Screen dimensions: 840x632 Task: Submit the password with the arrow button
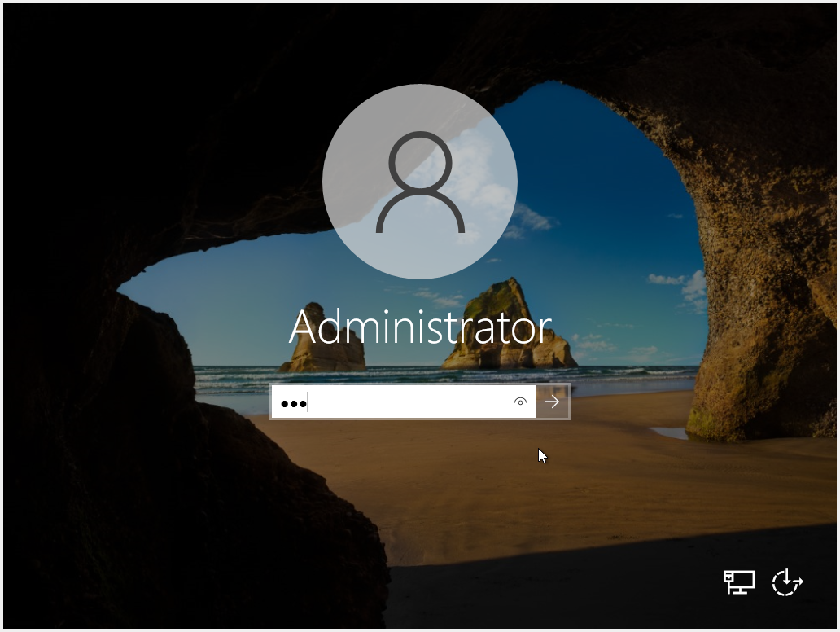tap(553, 402)
